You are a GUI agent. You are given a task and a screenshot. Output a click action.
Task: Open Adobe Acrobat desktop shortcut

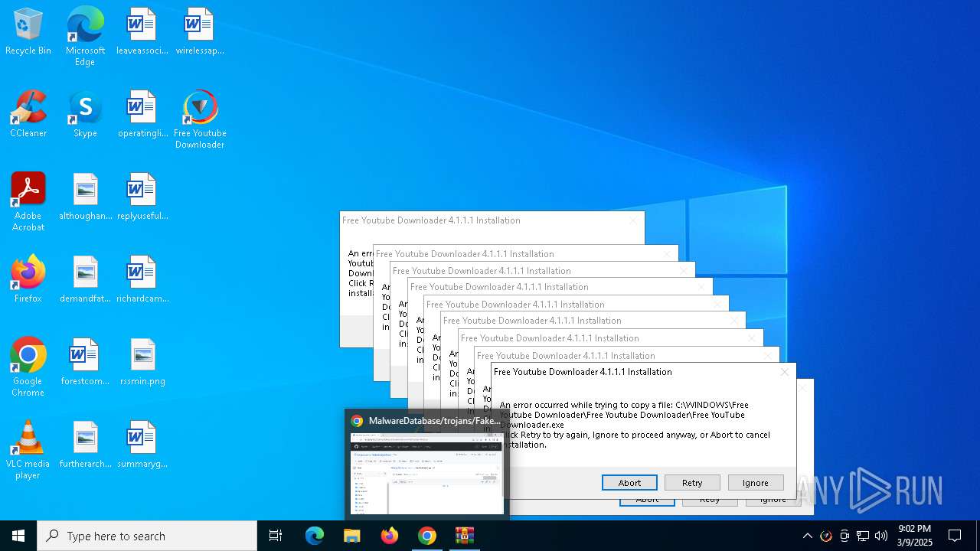point(28,201)
